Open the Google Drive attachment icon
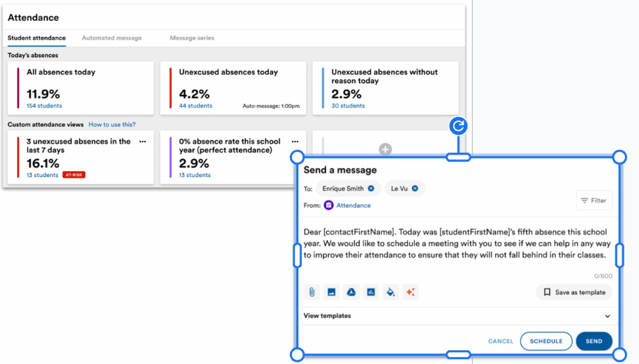Screen dimensions: 639x364 pos(351,292)
